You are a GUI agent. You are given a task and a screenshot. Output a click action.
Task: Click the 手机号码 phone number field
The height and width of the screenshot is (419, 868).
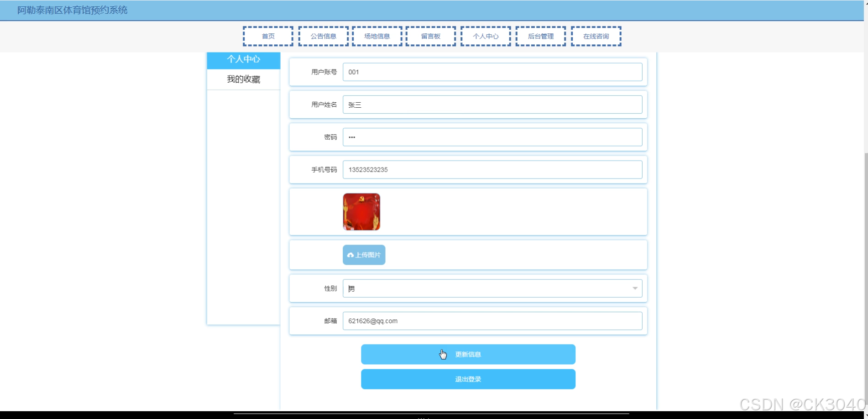point(492,169)
